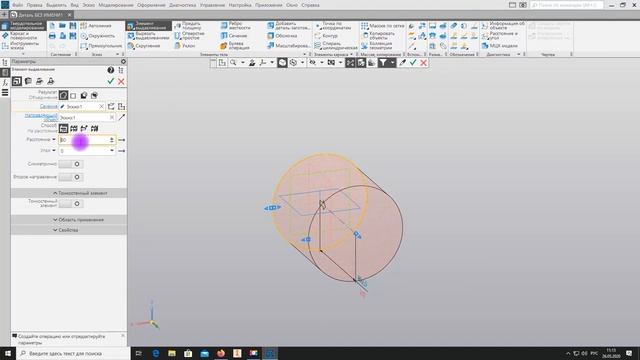
Task: Select the Массив по сетке tool
Action: [x=382, y=26]
